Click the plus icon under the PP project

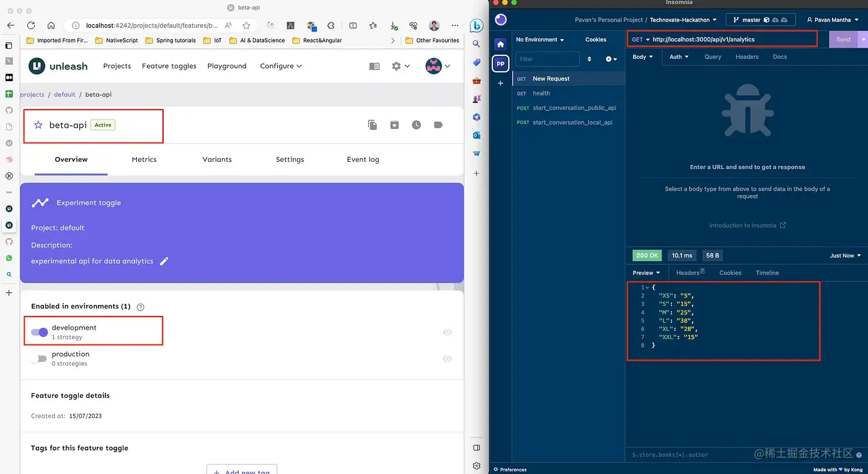coord(500,83)
